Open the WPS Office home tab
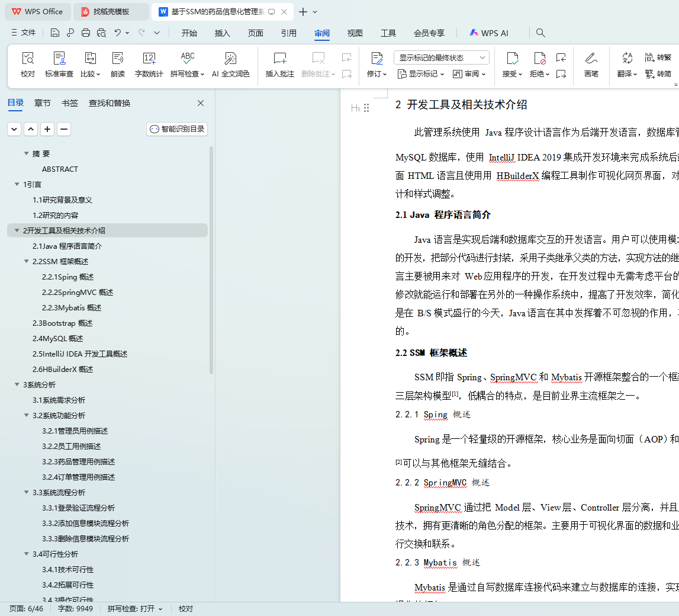 (x=37, y=12)
